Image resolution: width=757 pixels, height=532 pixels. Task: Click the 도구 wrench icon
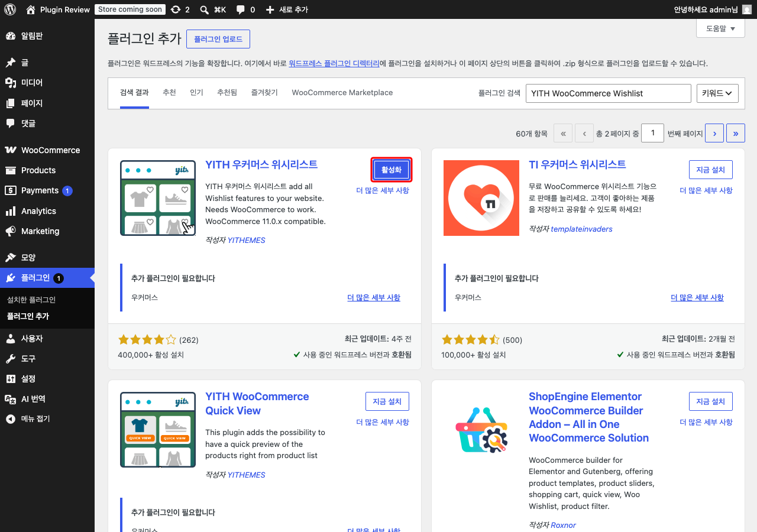[10, 359]
